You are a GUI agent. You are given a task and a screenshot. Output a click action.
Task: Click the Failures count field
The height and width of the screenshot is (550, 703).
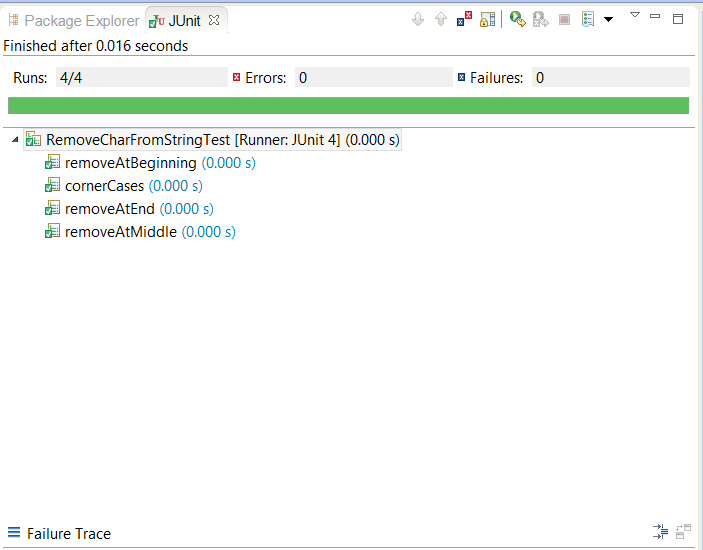611,78
